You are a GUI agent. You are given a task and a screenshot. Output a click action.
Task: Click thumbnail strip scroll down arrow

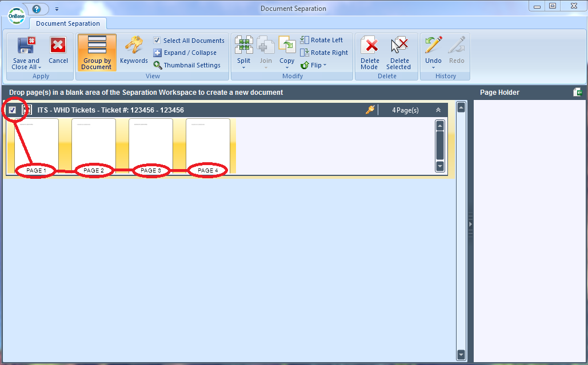pyautogui.click(x=440, y=166)
